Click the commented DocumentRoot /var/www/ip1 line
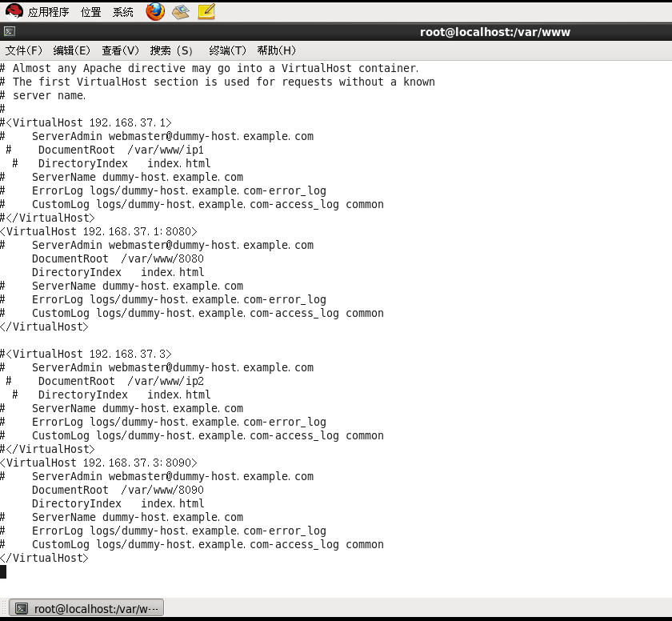The width and height of the screenshot is (672, 621). click(x=105, y=150)
